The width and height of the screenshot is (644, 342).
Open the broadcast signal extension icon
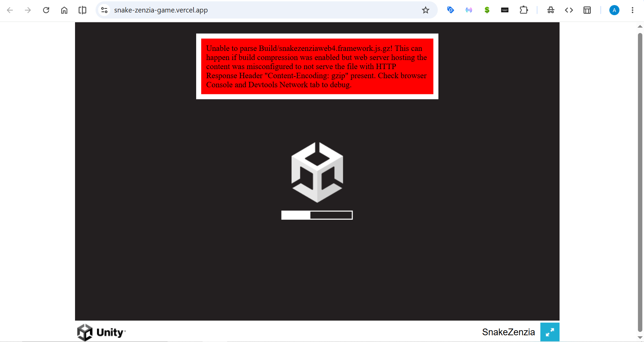point(469,10)
